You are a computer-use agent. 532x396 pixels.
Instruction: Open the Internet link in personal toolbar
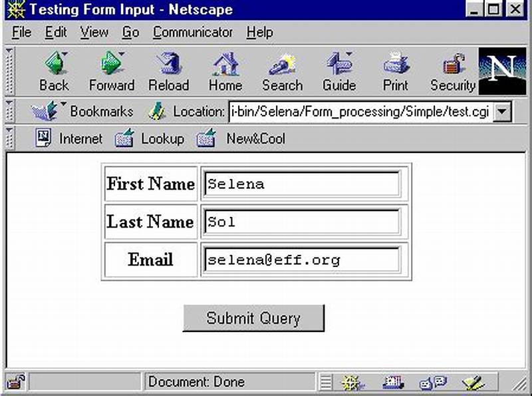71,138
